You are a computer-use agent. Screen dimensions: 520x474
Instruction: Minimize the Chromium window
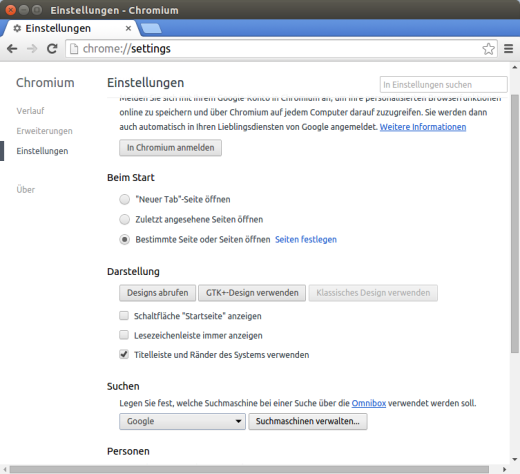point(24,10)
